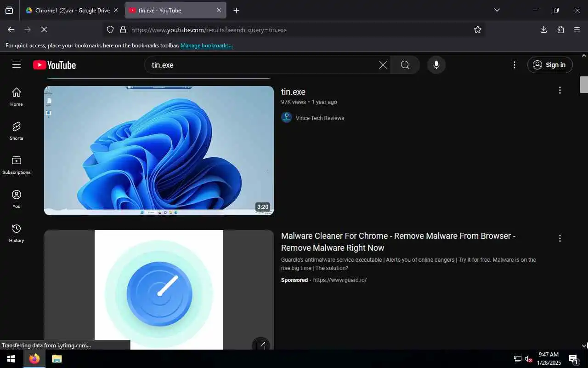This screenshot has width=588, height=368.
Task: Click the 97K views text
Action: 294,102
